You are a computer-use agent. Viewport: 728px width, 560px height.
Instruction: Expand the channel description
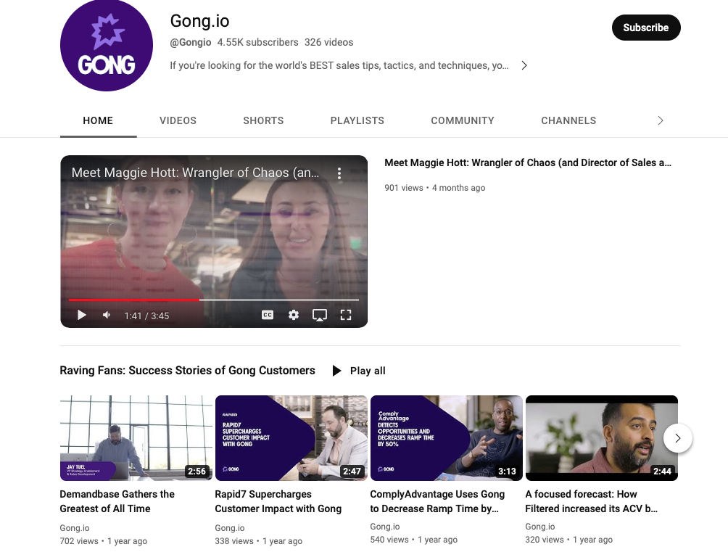coord(524,65)
